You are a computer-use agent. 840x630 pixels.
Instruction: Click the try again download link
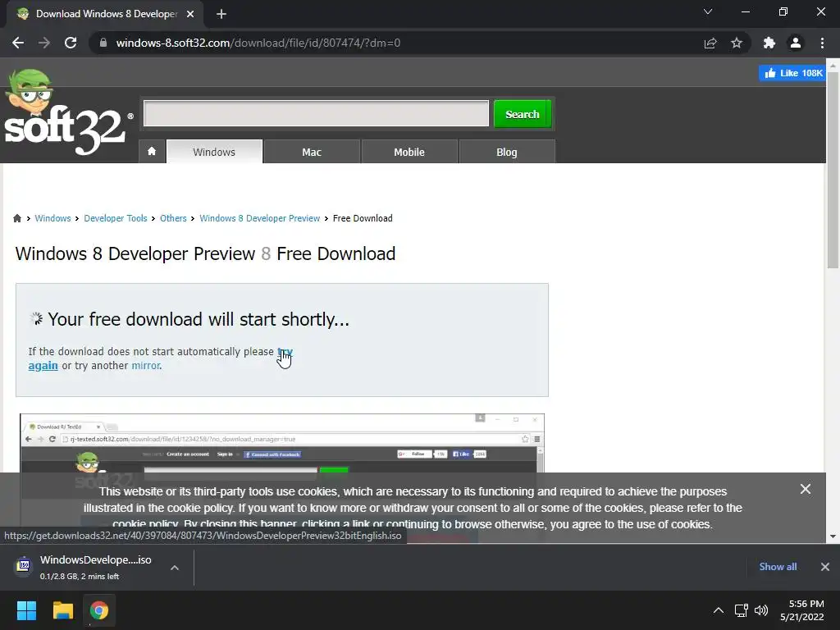[43, 365]
